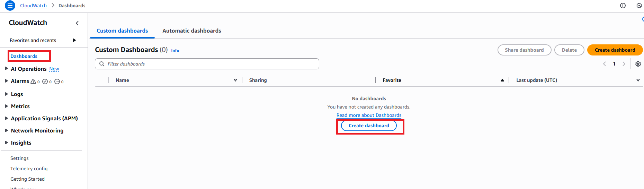This screenshot has height=189, width=644.
Task: Go to previous page of dashboards
Action: tap(605, 64)
